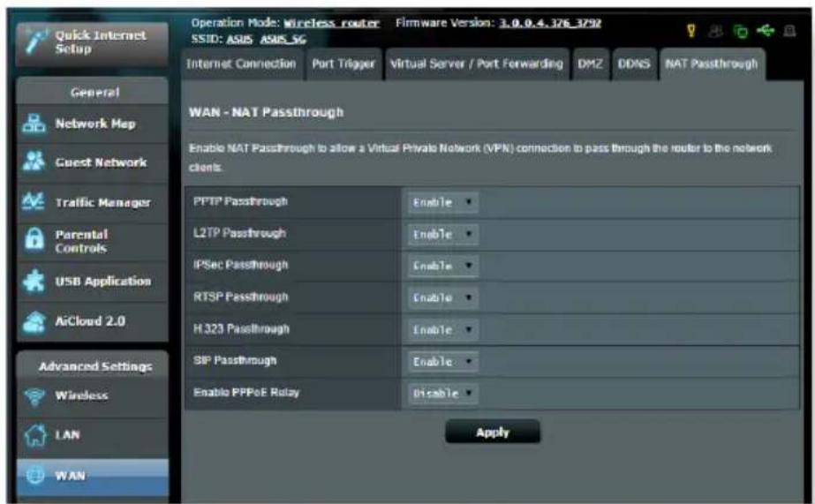Open Traffic Manager from sidebar
This screenshot has width=815, height=504.
pos(93,202)
